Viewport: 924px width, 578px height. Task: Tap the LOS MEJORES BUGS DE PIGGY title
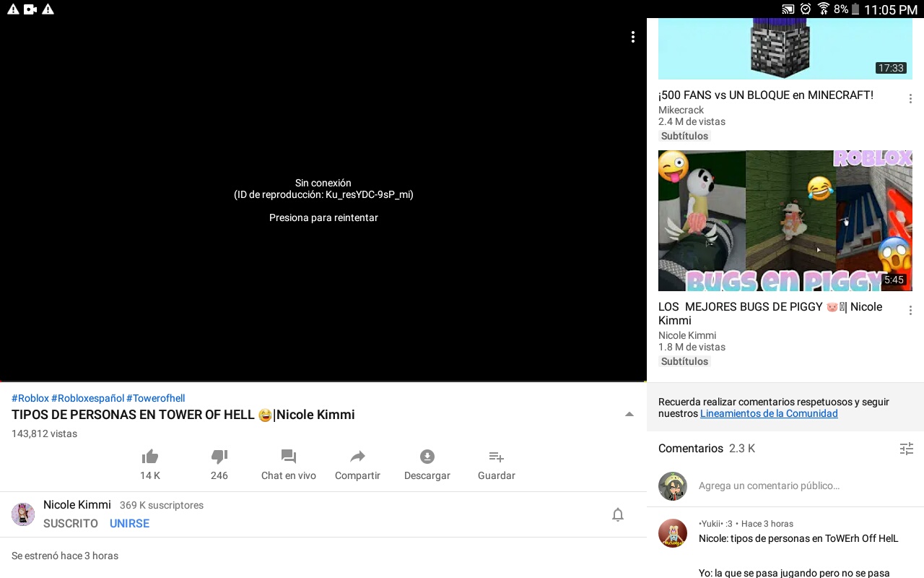(x=770, y=314)
